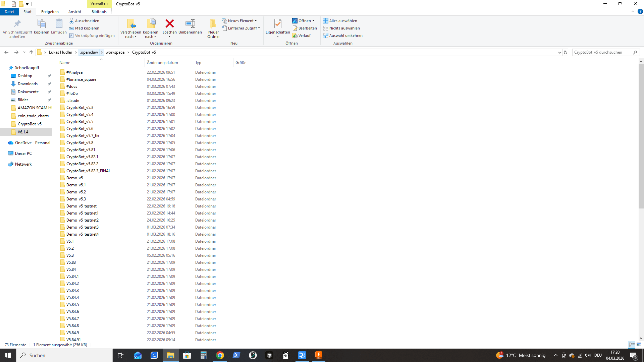The image size is (644, 362).
Task: Click workspace in the breadcrumb path
Action: tap(115, 52)
